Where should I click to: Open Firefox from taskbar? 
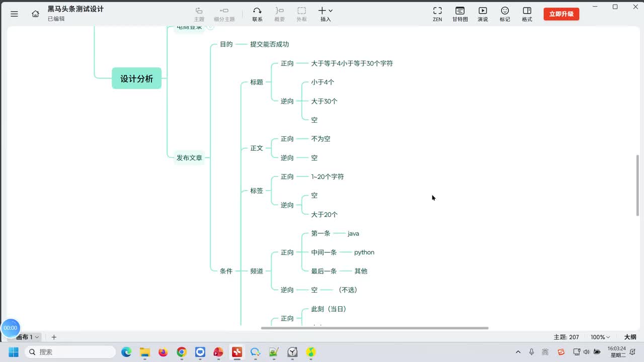coord(163,352)
